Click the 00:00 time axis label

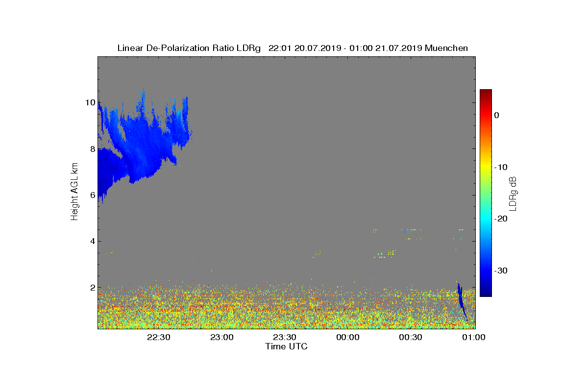[348, 337]
